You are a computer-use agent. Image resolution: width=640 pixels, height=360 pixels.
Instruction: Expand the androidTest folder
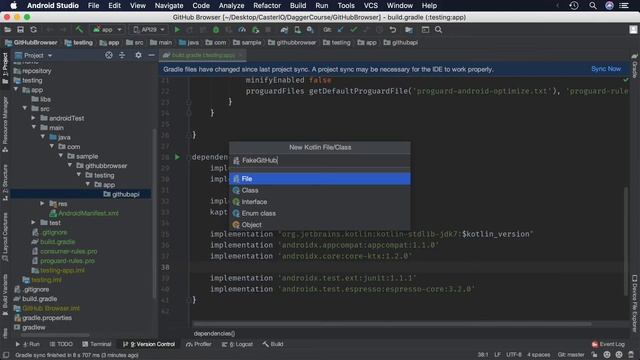[33, 118]
